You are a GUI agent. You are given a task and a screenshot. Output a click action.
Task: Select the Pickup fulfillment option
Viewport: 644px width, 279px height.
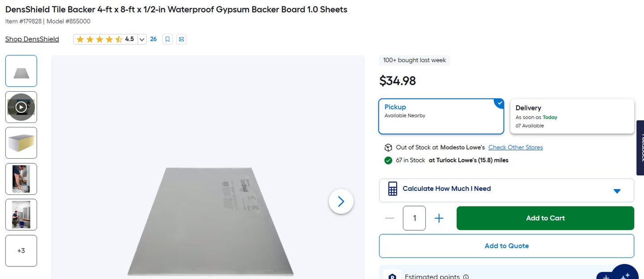(441, 116)
